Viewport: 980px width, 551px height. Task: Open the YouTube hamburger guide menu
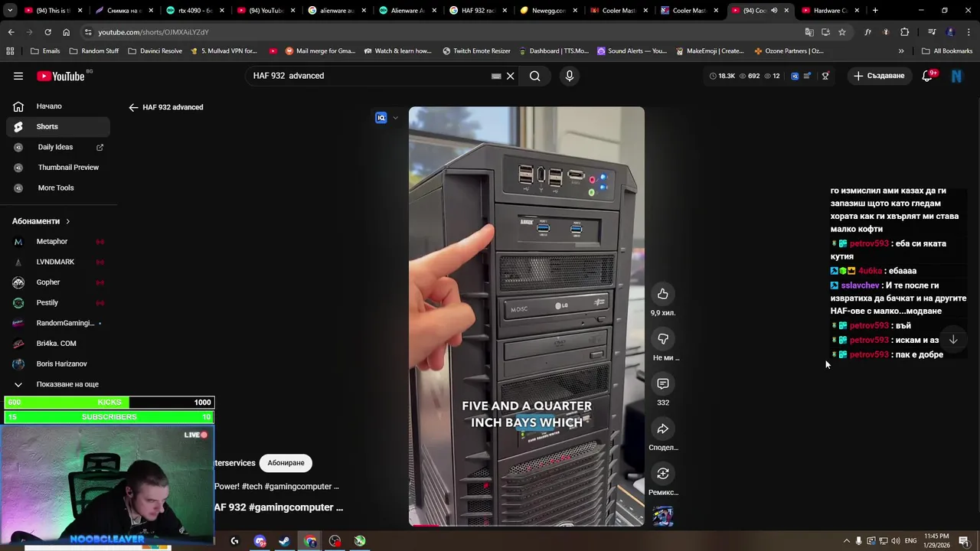coord(18,76)
